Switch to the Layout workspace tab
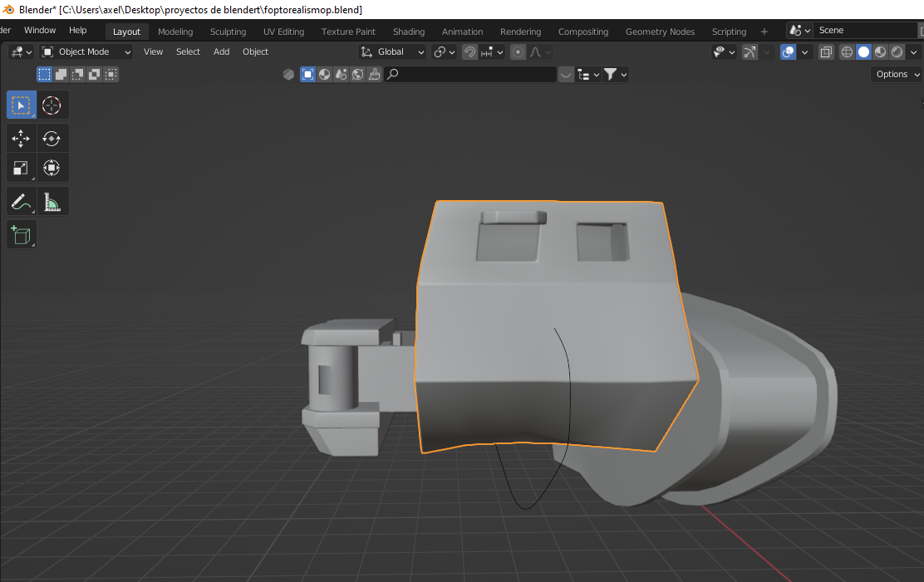The width and height of the screenshot is (924, 582). [126, 32]
